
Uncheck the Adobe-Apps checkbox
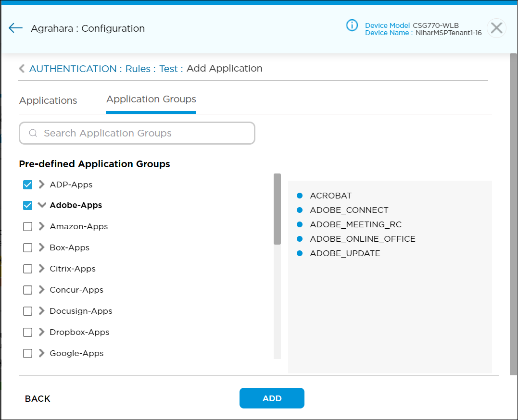(27, 205)
